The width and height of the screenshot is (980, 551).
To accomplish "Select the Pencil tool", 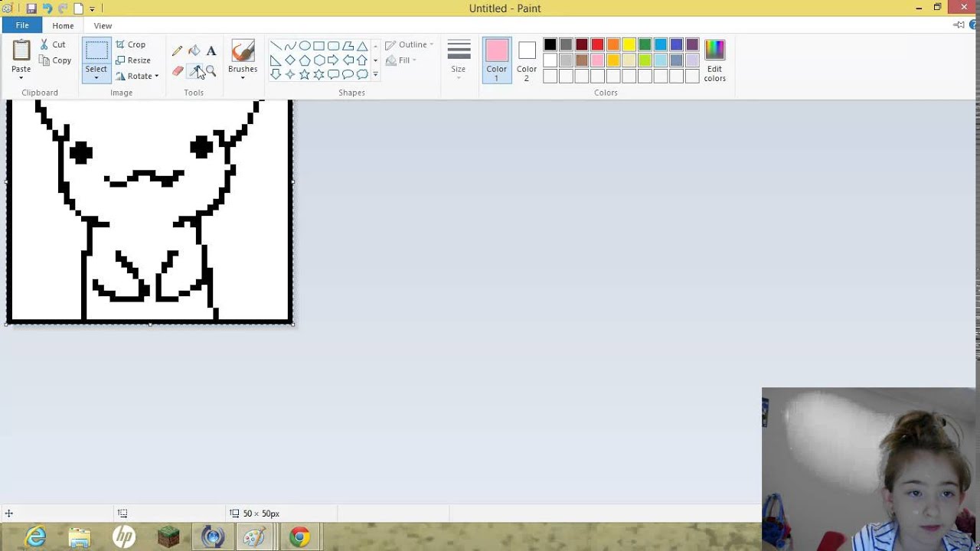I will [x=178, y=51].
